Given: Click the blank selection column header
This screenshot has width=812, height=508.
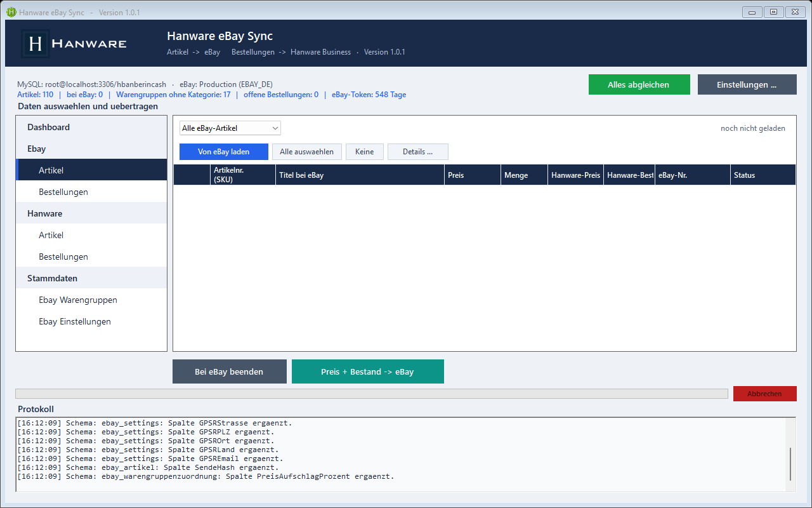Looking at the screenshot, I should [x=192, y=175].
